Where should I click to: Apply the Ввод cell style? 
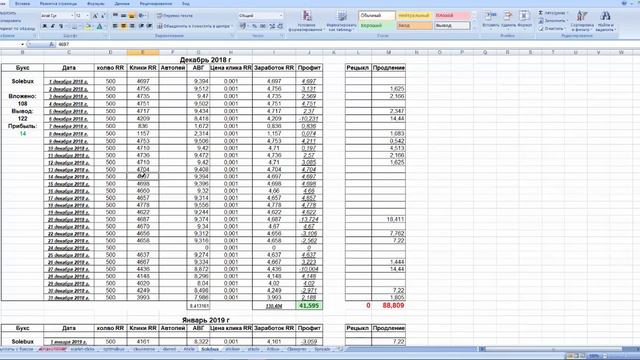pos(414,25)
